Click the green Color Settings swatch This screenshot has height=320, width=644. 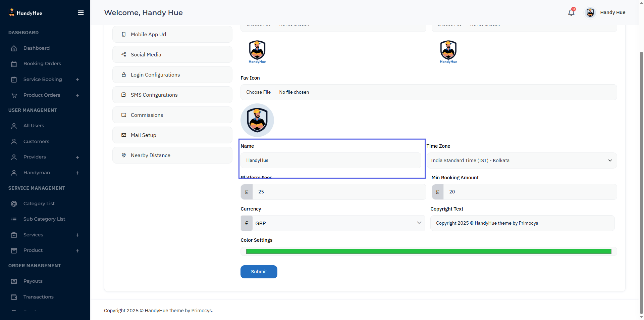428,252
